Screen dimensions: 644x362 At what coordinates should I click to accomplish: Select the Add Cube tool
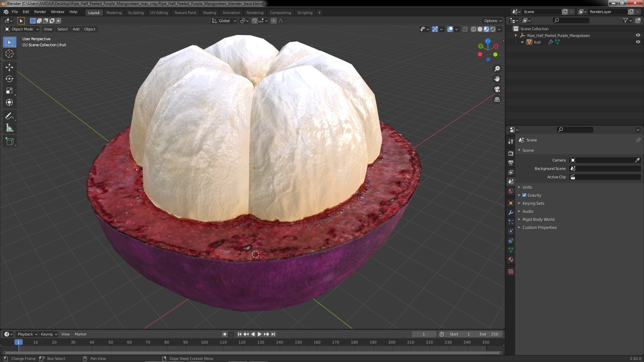coord(9,141)
